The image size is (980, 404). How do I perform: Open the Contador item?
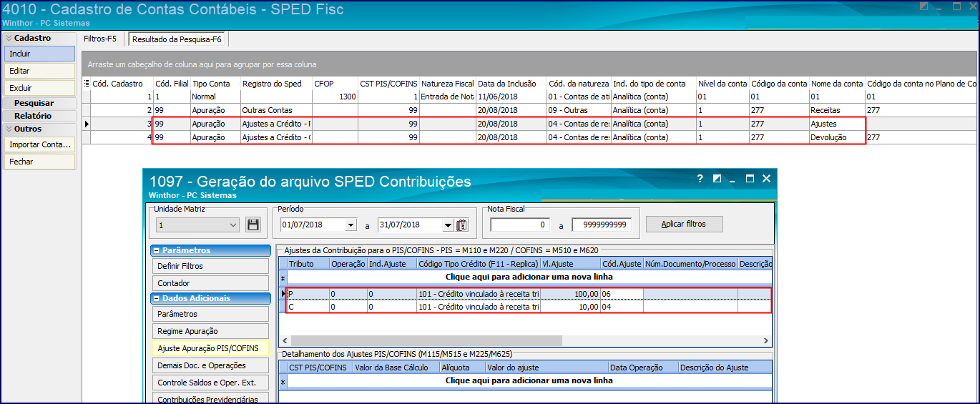click(210, 283)
